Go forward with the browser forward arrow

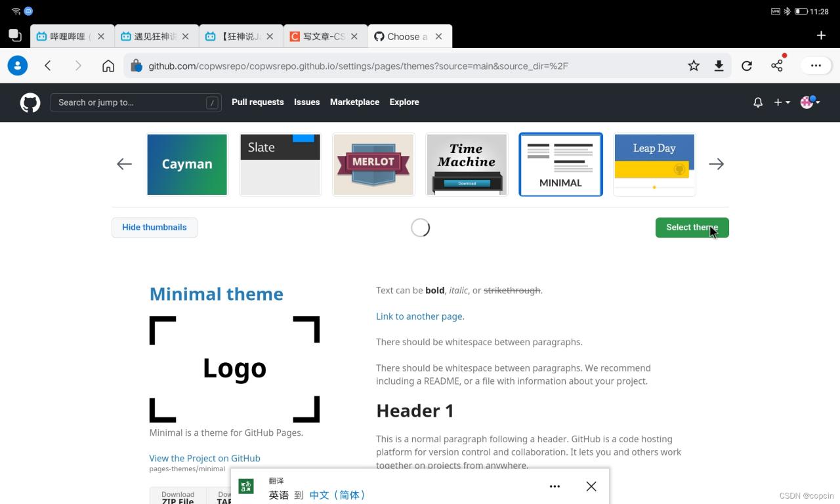click(78, 66)
